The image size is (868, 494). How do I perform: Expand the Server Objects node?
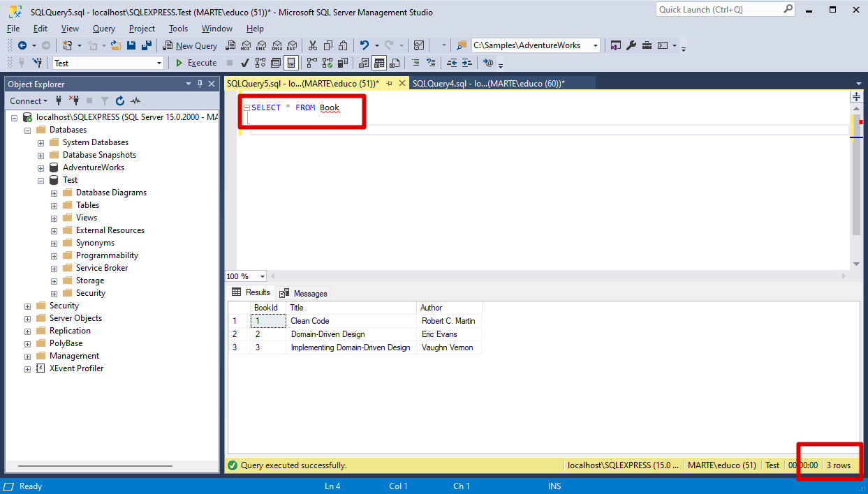28,318
